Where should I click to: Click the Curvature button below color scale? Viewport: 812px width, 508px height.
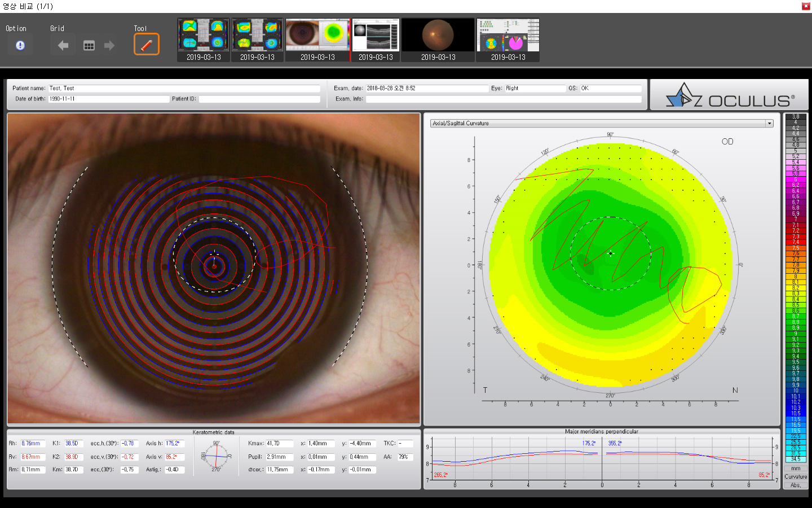(796, 477)
